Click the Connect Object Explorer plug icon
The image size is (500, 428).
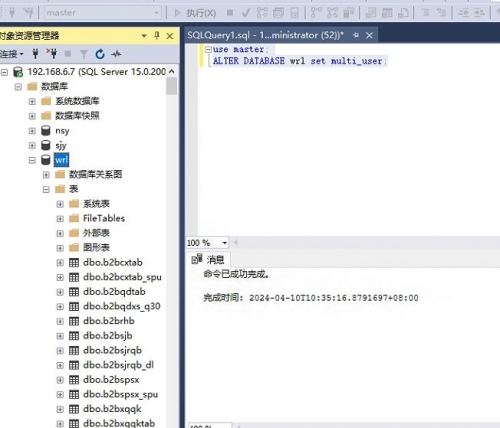tap(35, 53)
